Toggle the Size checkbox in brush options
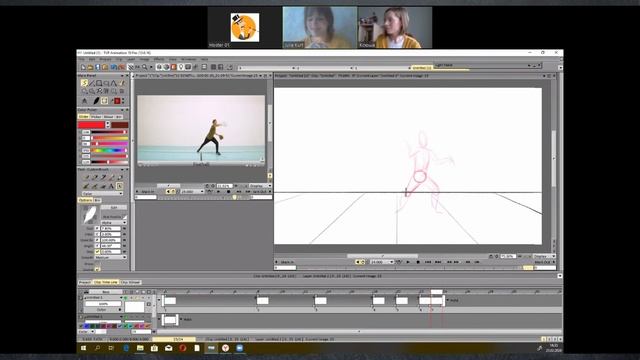The image size is (640, 360). pyautogui.click(x=97, y=228)
